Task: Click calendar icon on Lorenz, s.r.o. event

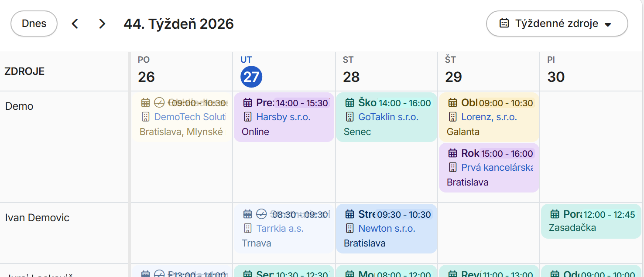Action: [x=452, y=103]
